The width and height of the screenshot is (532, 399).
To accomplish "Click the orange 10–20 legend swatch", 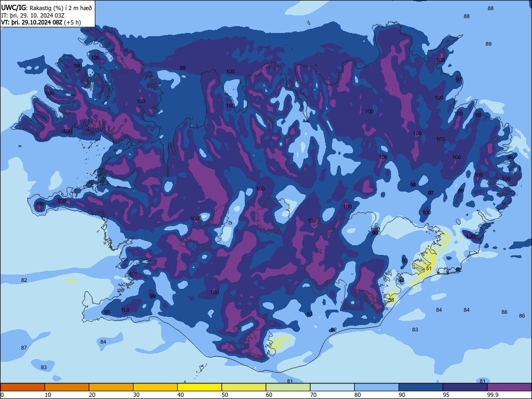I will pyautogui.click(x=67, y=387).
